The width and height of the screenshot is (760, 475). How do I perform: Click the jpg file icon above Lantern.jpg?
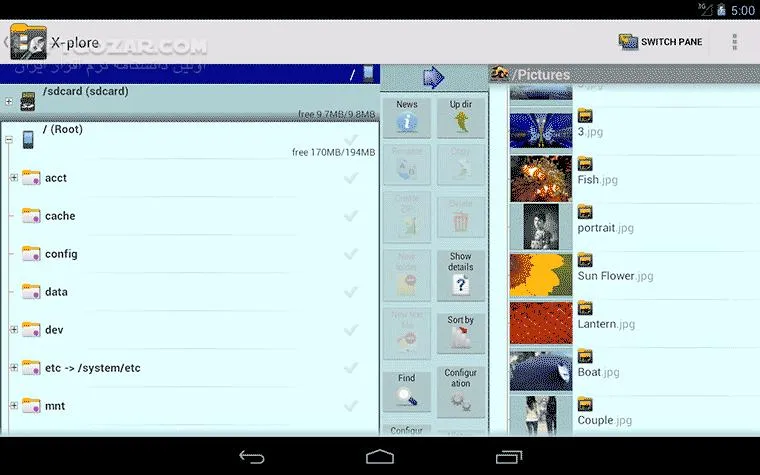pos(585,308)
